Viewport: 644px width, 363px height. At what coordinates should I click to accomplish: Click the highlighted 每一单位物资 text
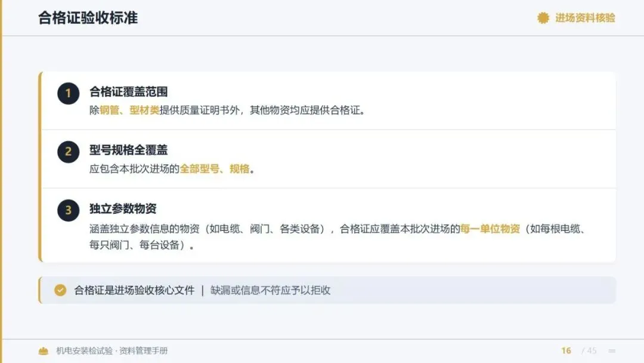click(490, 229)
